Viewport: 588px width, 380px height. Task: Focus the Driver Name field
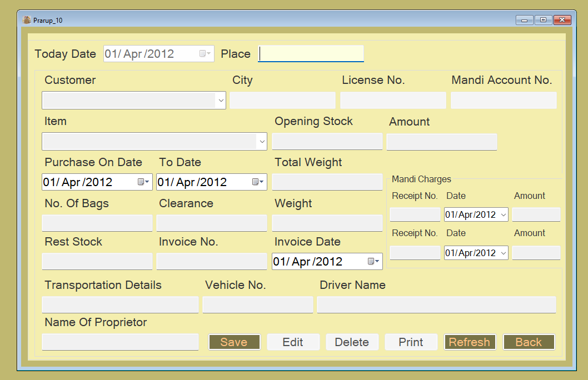point(436,304)
